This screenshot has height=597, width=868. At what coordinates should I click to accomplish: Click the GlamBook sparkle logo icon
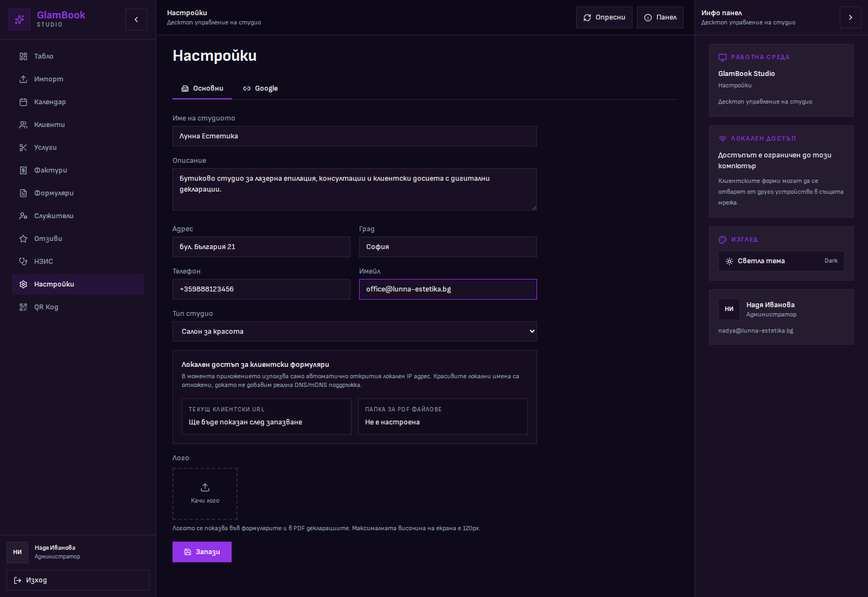(20, 20)
